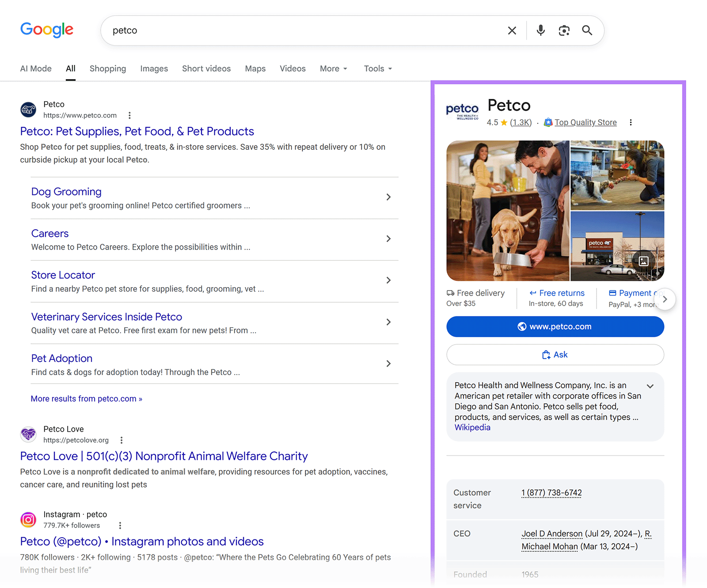Image resolution: width=707 pixels, height=588 pixels.
Task: Open the More dropdown menu
Action: (334, 68)
